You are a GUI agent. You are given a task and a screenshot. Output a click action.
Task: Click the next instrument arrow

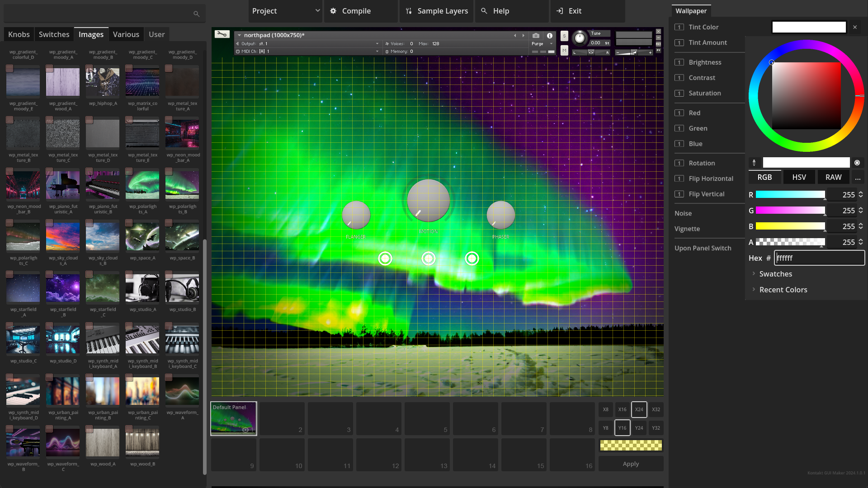pos(524,35)
